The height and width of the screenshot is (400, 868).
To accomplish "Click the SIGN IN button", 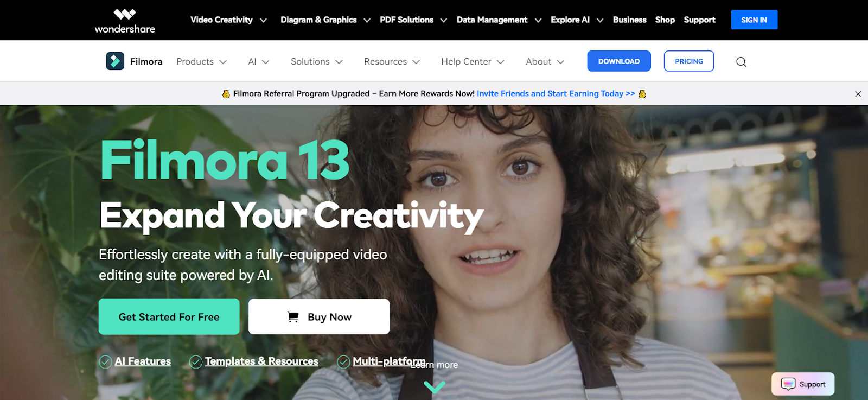I will [x=754, y=20].
